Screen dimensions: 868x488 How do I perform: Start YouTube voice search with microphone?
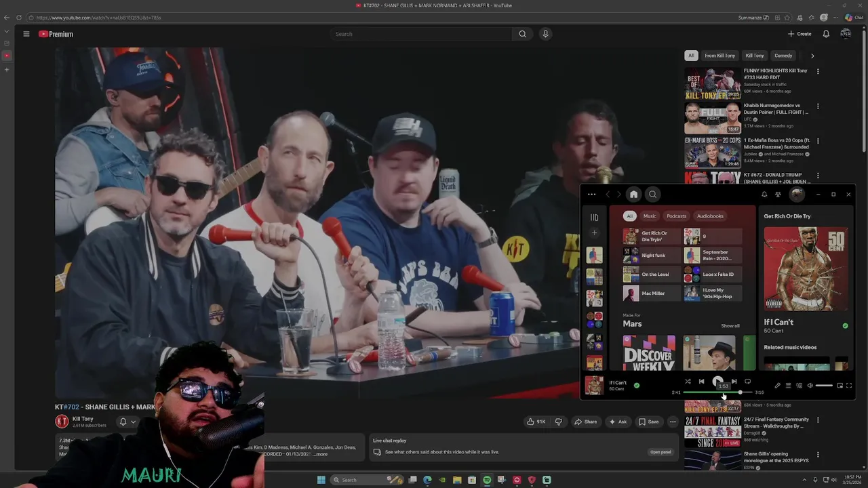click(x=545, y=34)
